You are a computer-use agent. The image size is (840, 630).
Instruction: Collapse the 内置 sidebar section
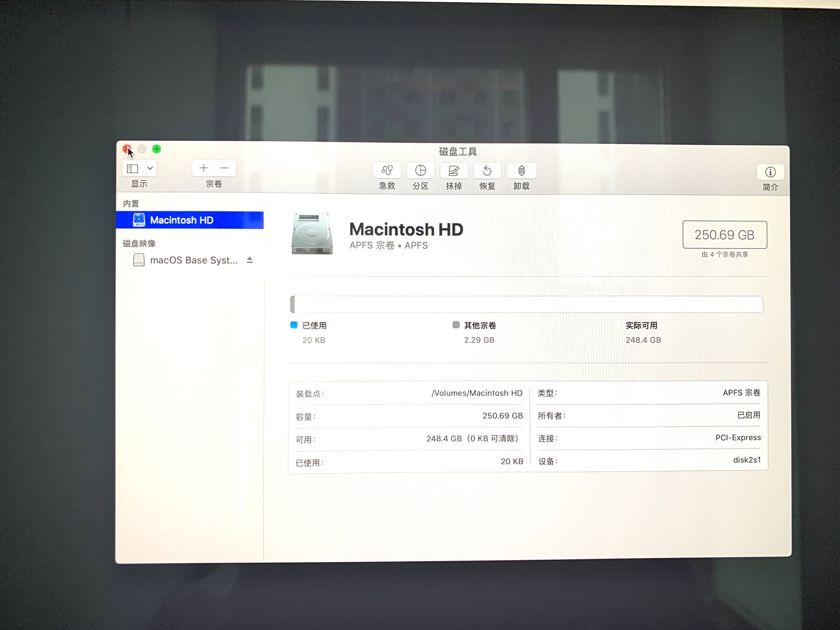[131, 203]
